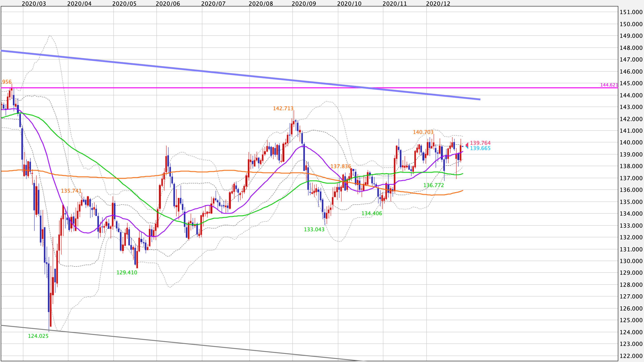Screen dimensions: 644x362
Task: Click the magenta 144.621 line label
Action: click(x=609, y=85)
